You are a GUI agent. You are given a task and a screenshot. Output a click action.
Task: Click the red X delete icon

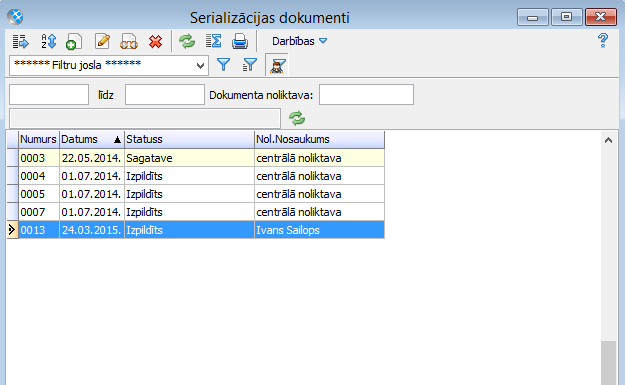click(x=155, y=41)
